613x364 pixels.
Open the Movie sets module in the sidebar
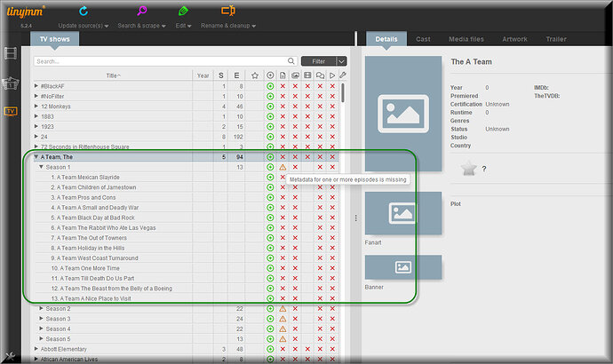pyautogui.click(x=11, y=83)
